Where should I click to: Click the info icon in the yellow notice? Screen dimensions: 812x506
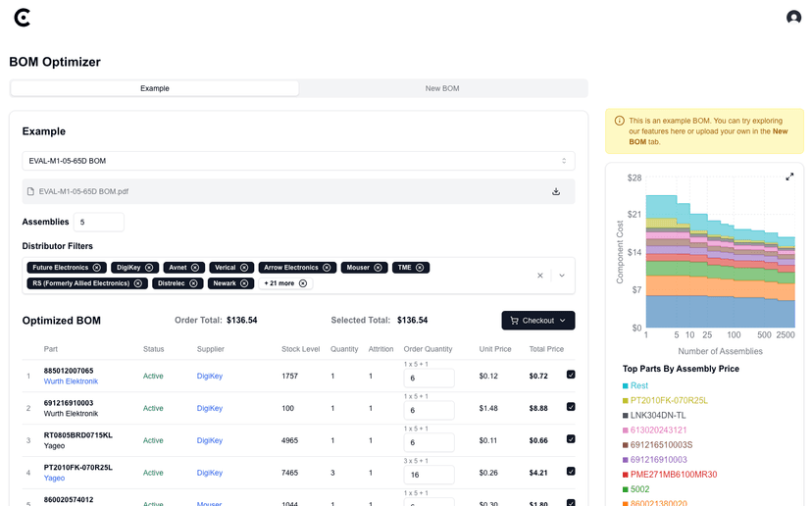point(620,121)
